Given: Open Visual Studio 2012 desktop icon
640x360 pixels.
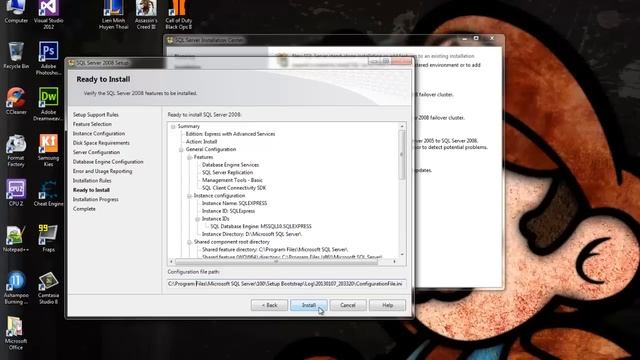Looking at the screenshot, I should point(48,15).
